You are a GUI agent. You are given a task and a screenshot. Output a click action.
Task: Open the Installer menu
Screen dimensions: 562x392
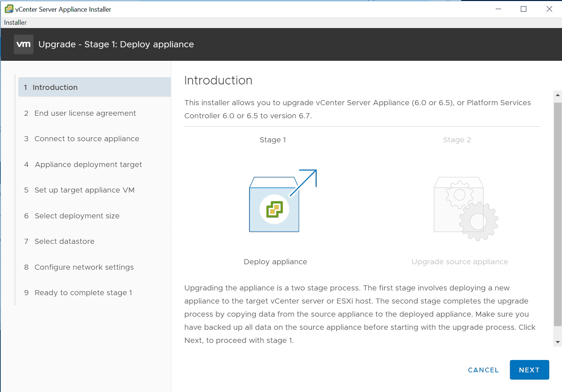click(x=15, y=23)
